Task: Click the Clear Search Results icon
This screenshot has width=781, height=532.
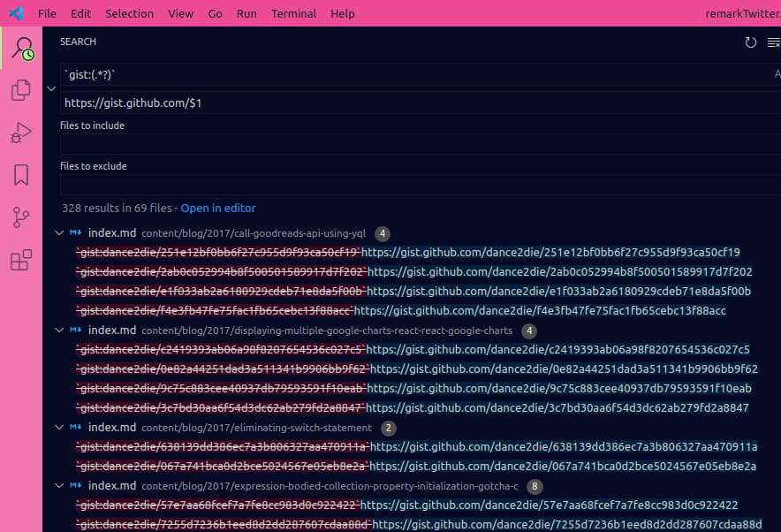Action: coord(774,42)
